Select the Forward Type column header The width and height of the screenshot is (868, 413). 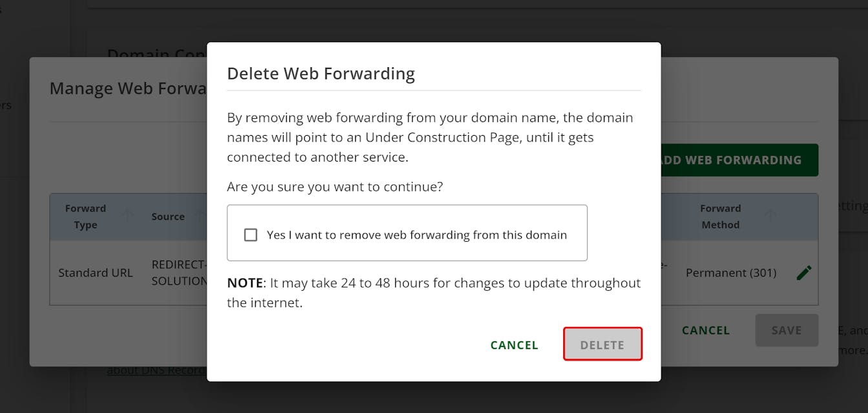point(85,217)
